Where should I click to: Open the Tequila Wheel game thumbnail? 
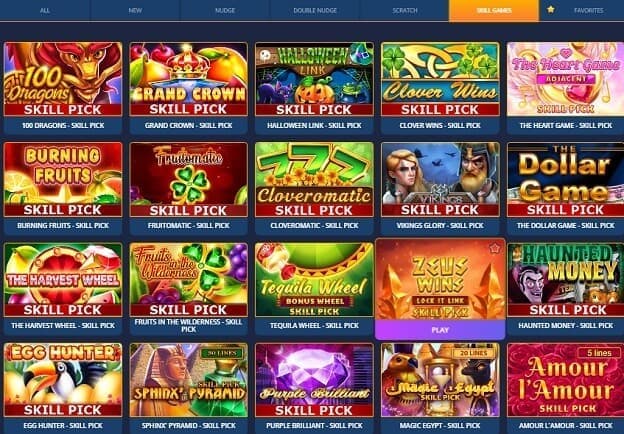314,280
